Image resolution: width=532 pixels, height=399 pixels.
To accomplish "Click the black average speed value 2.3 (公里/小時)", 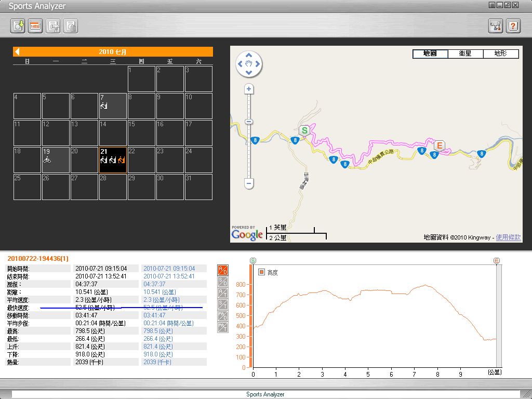I will (x=94, y=300).
